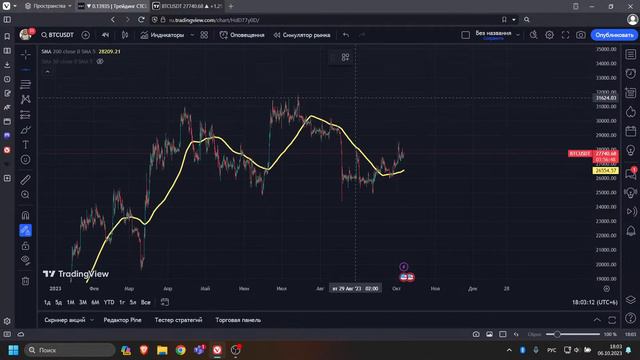Viewport: 640px width, 360px height.
Task: Click the blue Publish button
Action: [x=614, y=35]
